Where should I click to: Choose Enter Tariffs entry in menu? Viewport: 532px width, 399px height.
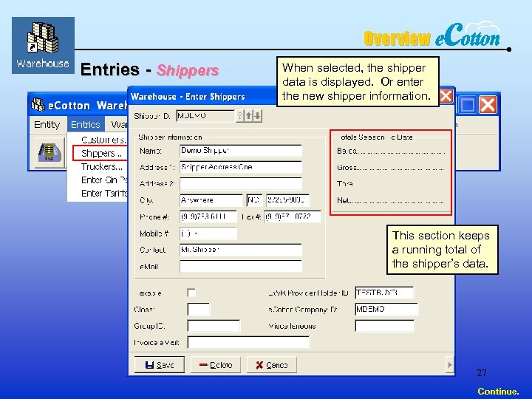pyautogui.click(x=104, y=193)
